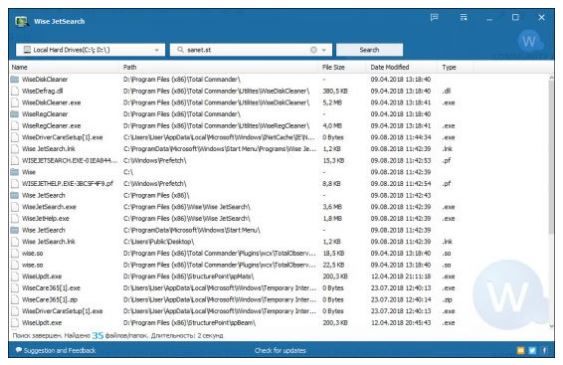
Task: Click the .zip type cell
Action: pyautogui.click(x=447, y=300)
